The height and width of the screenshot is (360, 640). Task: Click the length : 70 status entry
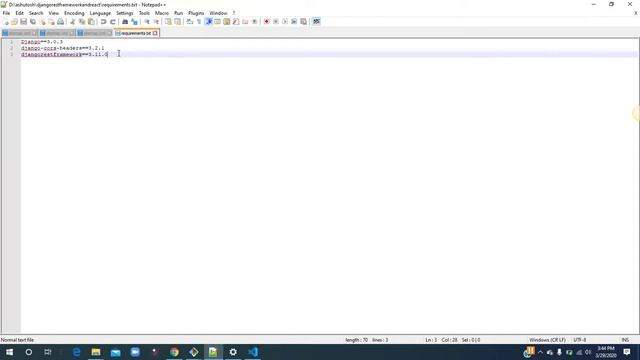click(x=356, y=340)
